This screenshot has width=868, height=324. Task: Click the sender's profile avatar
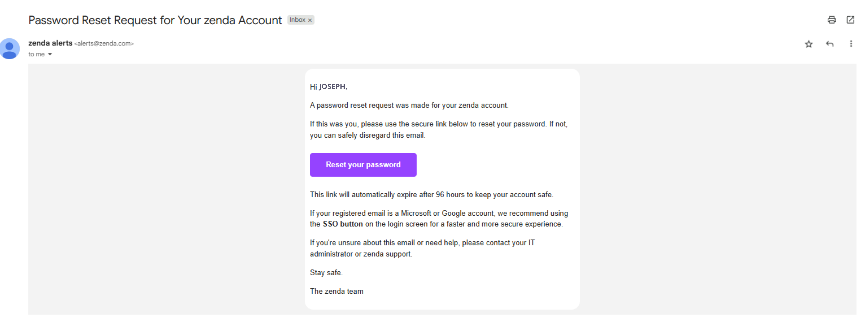10,49
